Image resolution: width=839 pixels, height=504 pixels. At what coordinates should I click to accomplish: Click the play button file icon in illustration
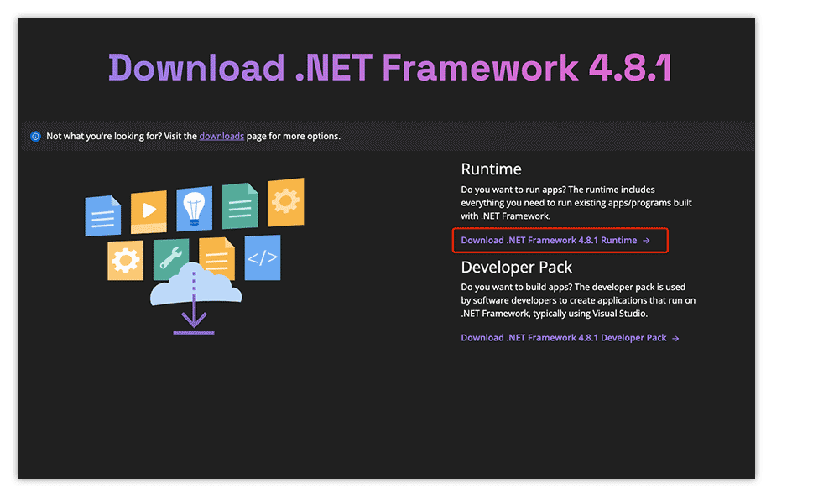pyautogui.click(x=149, y=211)
